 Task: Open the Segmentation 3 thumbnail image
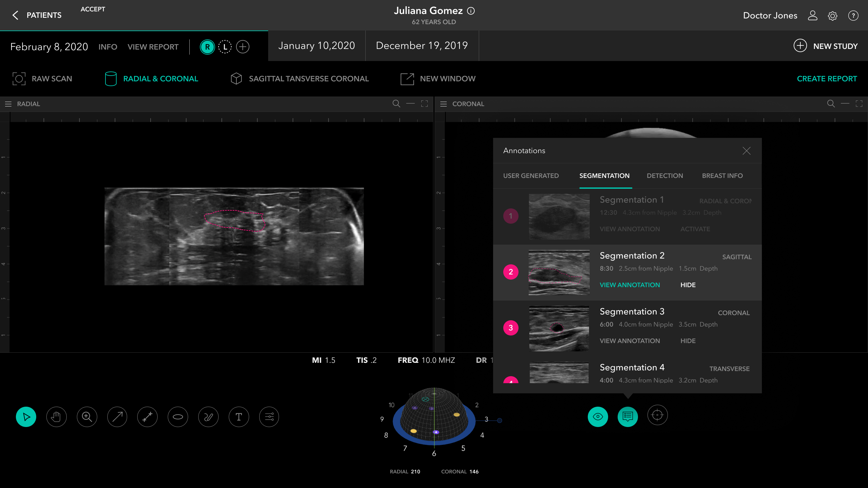click(559, 328)
